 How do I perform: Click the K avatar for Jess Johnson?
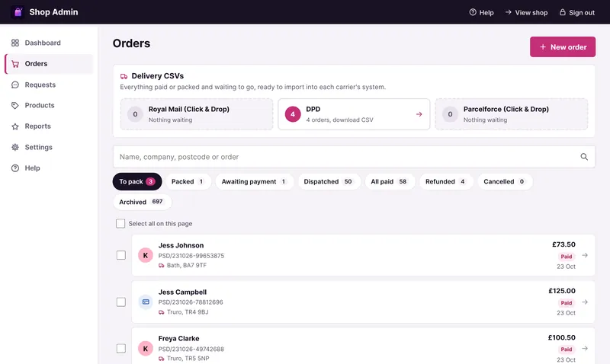pos(146,255)
